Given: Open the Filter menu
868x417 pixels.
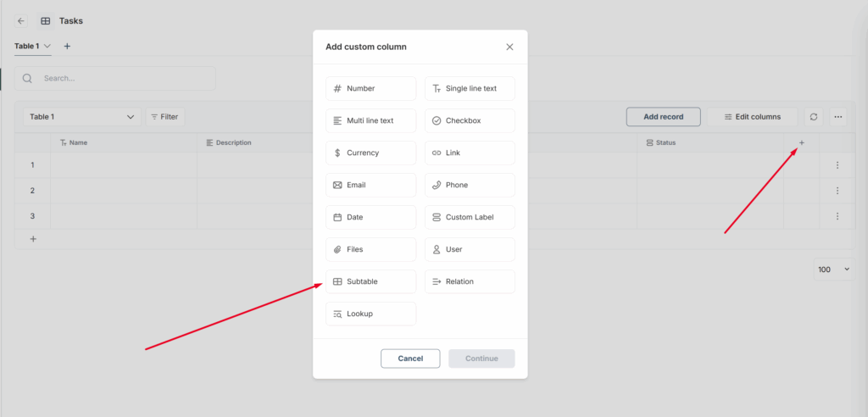Looking at the screenshot, I should click(x=164, y=117).
